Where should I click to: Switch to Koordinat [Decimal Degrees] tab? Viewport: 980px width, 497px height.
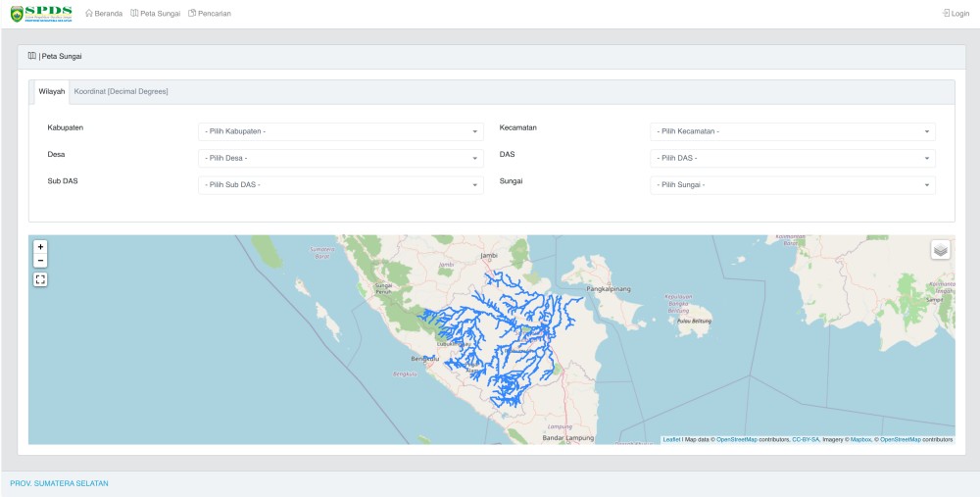122,91
